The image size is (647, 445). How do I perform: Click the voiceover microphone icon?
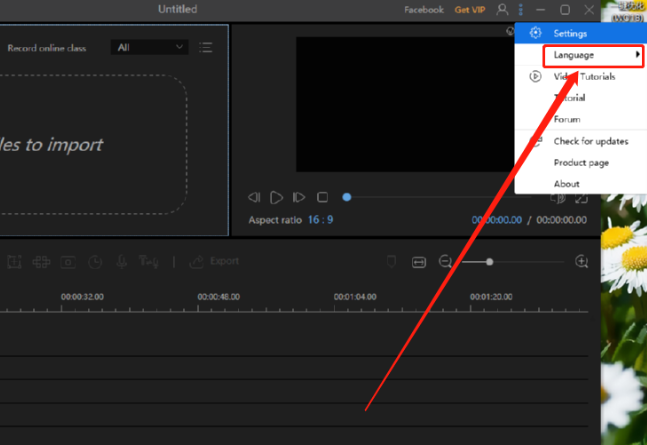121,262
